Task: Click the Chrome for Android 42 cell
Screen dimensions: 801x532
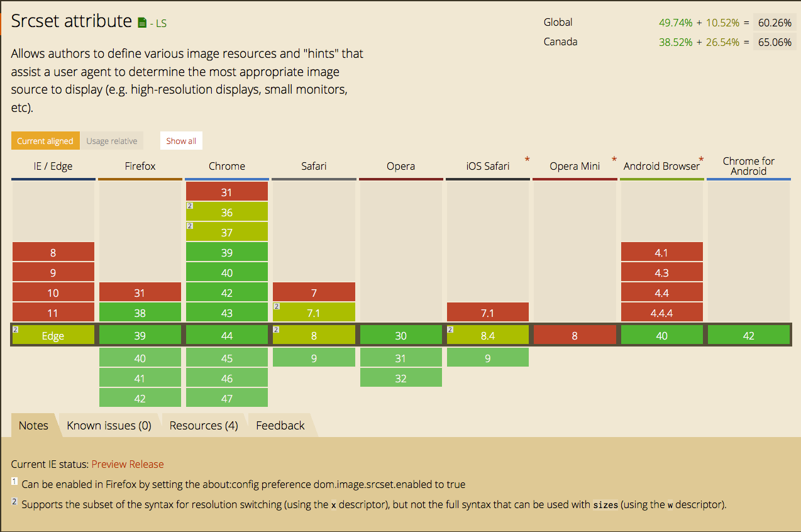Action: [x=749, y=335]
